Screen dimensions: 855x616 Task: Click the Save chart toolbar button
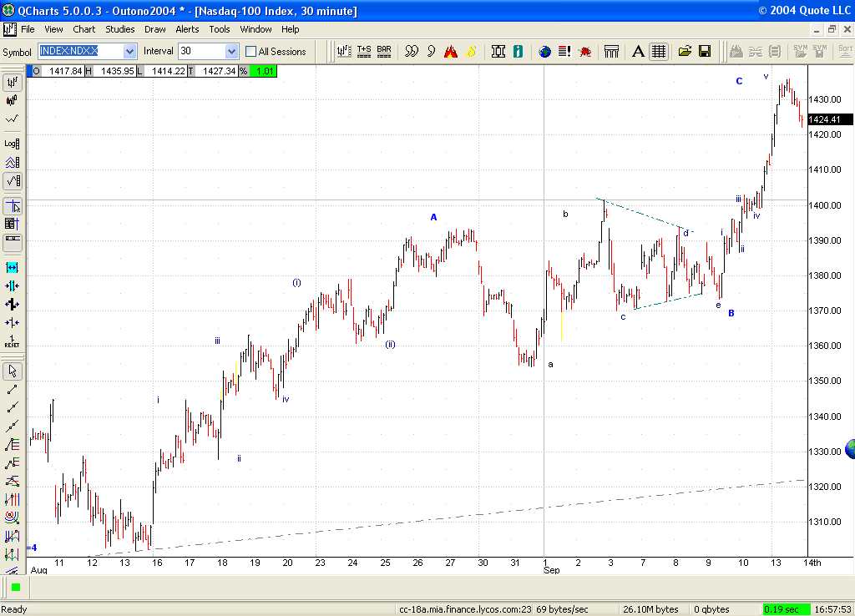(x=704, y=51)
